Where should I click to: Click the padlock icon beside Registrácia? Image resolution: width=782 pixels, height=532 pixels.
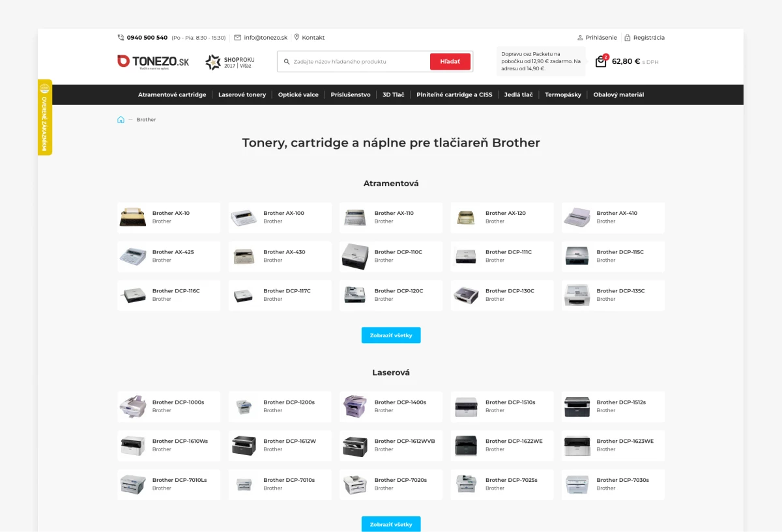point(627,38)
